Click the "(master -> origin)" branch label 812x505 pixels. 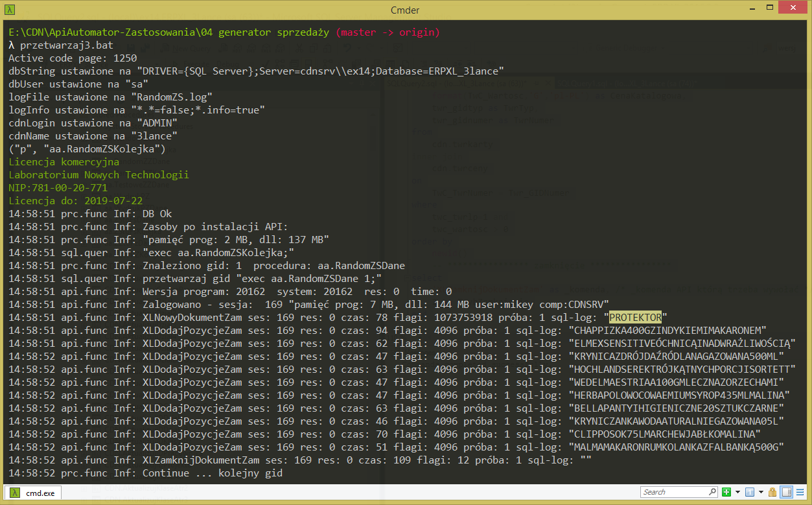click(388, 32)
